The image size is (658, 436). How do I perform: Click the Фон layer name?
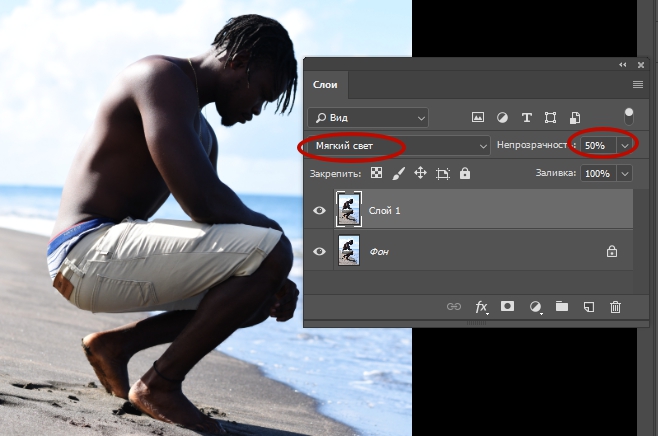(x=379, y=252)
